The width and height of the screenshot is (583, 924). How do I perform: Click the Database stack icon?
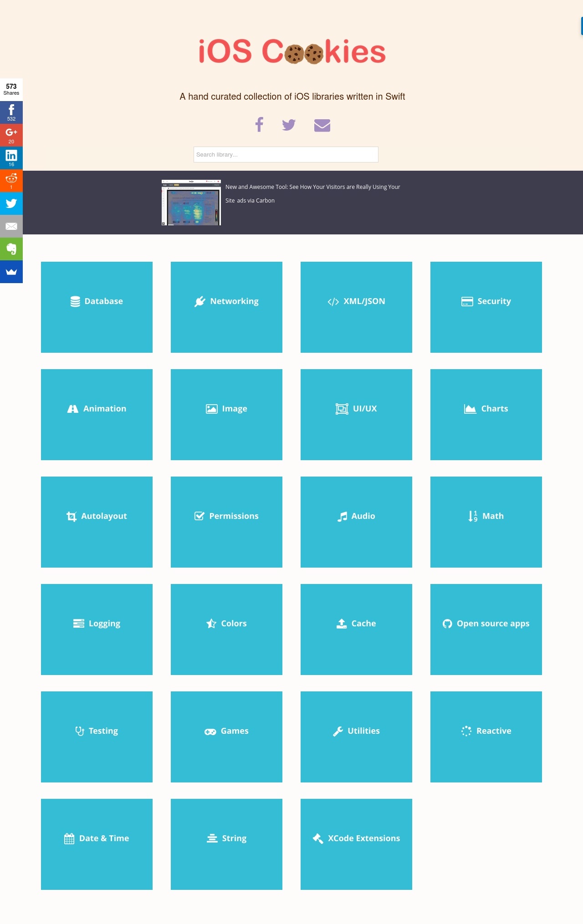pyautogui.click(x=76, y=301)
